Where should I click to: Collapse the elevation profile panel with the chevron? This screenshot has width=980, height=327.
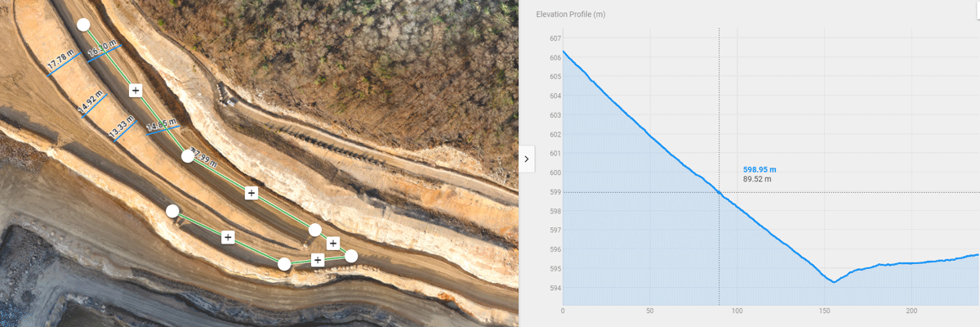526,159
